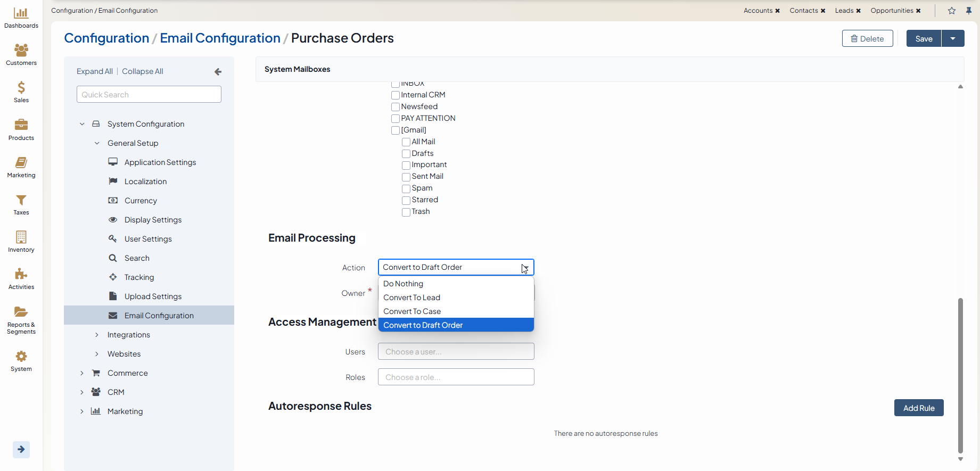The width and height of the screenshot is (980, 471).
Task: Open the Save button dropdown arrow
Action: coord(953,38)
